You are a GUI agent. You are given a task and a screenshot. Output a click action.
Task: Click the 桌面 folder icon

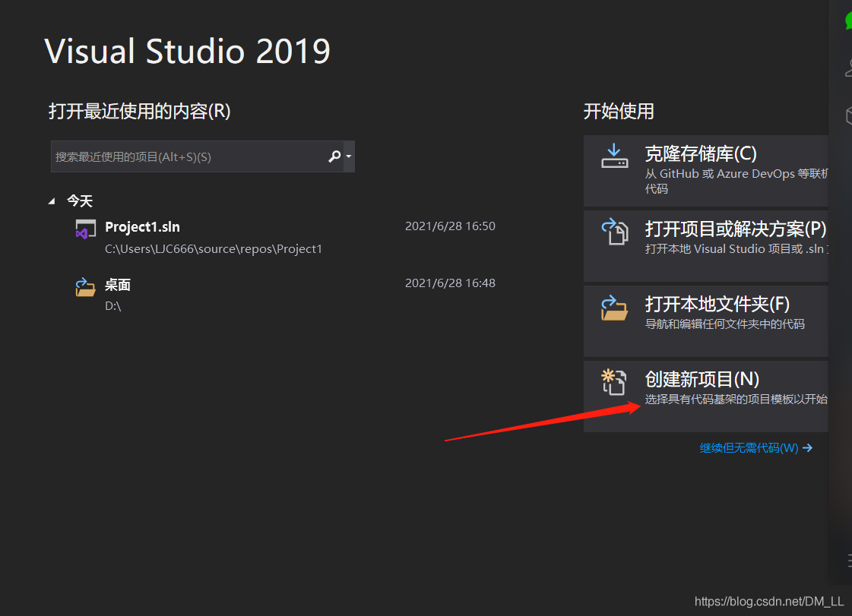85,287
